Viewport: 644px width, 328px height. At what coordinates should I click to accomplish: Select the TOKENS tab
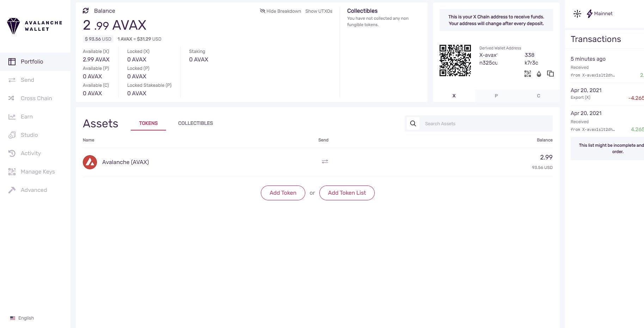tap(148, 123)
